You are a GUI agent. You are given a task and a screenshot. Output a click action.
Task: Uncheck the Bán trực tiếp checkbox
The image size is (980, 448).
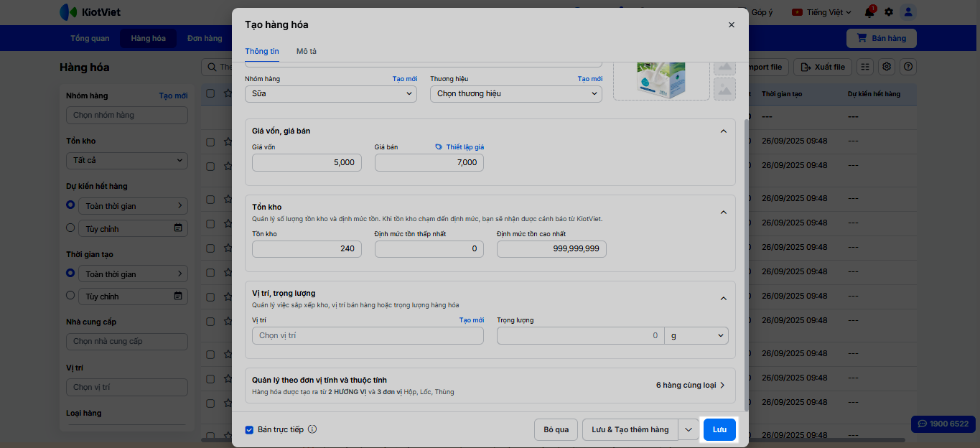point(249,430)
